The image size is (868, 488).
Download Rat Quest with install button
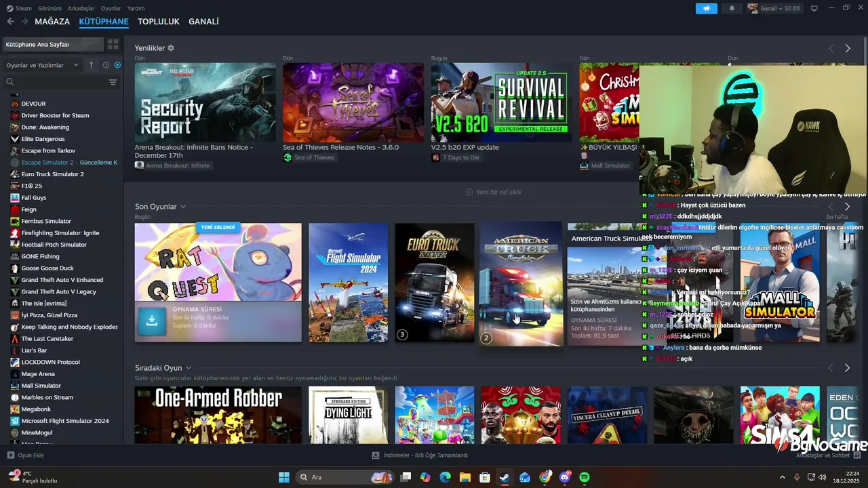pos(152,321)
